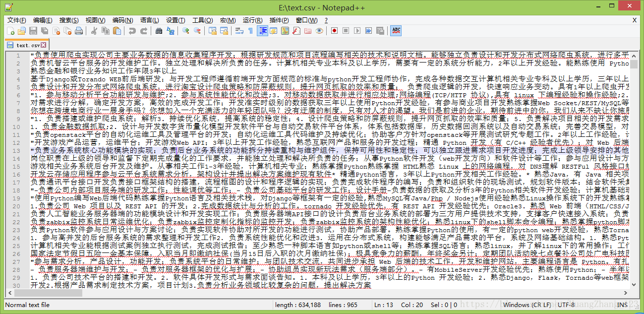Toggle file monitoring eye icon

[x=319, y=31]
